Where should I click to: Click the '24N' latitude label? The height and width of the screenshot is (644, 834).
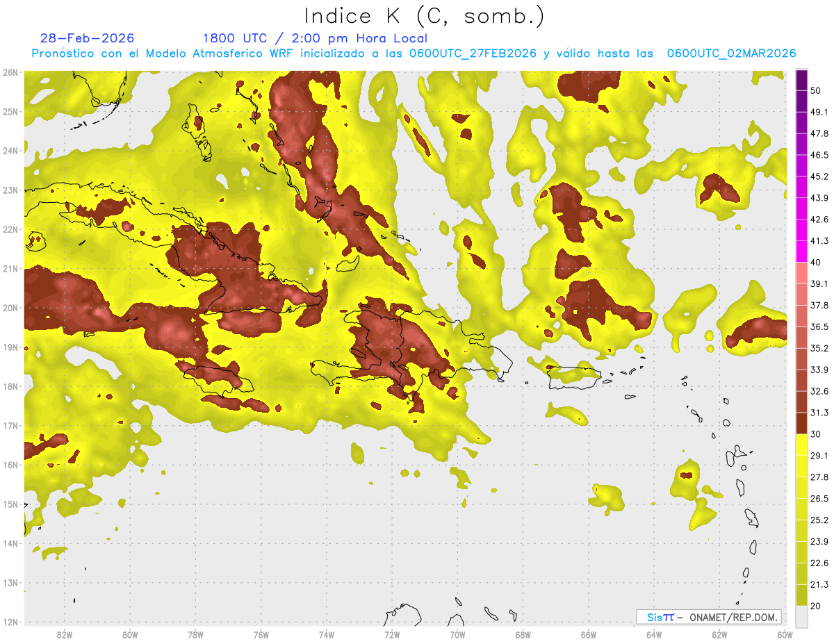[x=10, y=151]
